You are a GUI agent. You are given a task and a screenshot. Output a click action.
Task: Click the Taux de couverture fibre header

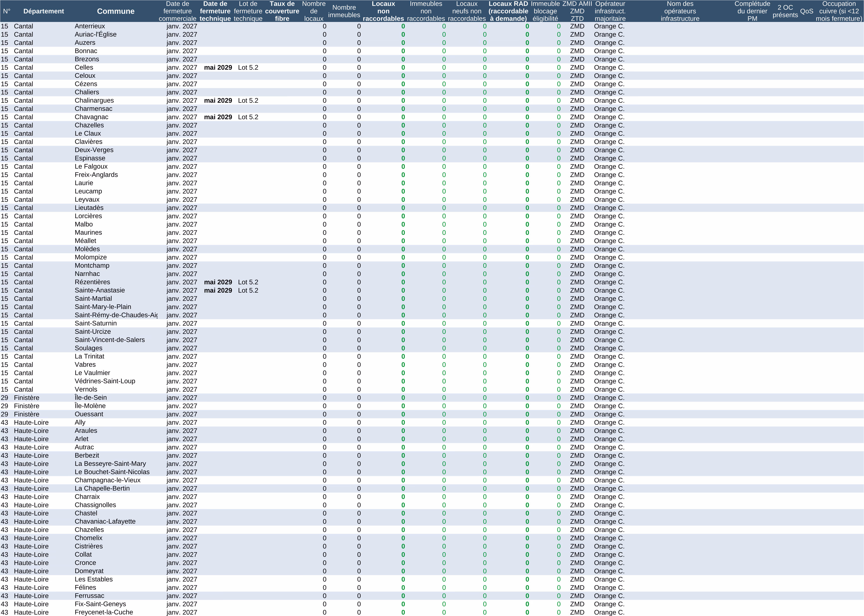282,11
